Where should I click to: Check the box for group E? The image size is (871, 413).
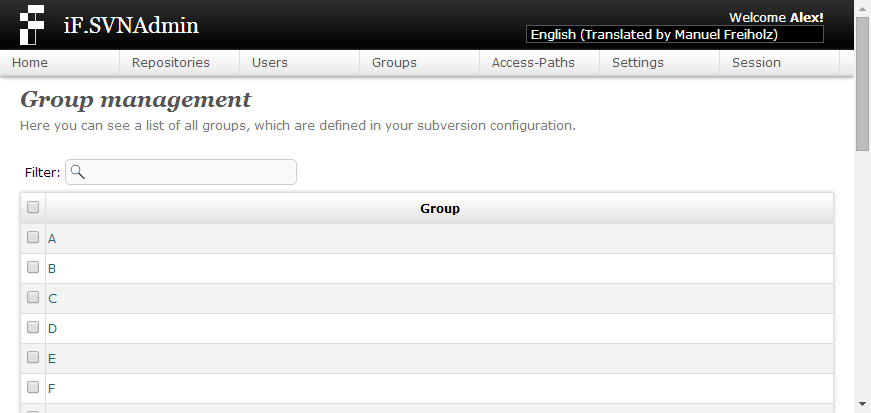[x=33, y=357]
